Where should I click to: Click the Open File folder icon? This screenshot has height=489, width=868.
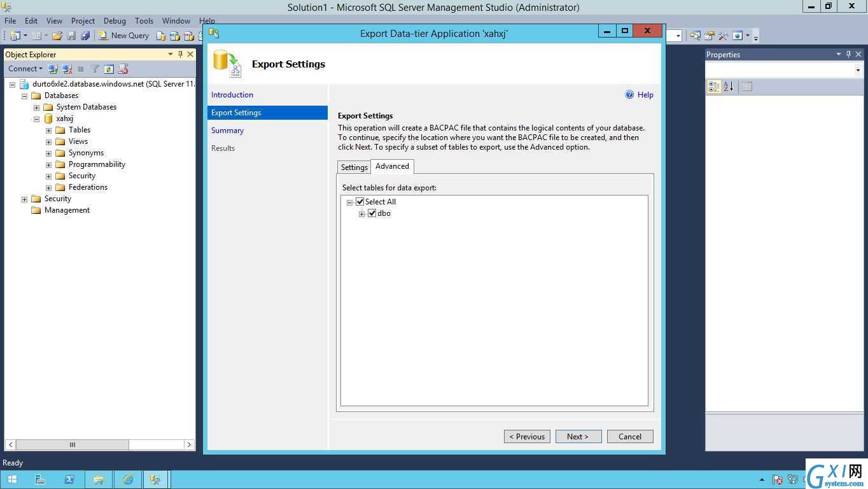click(x=57, y=36)
